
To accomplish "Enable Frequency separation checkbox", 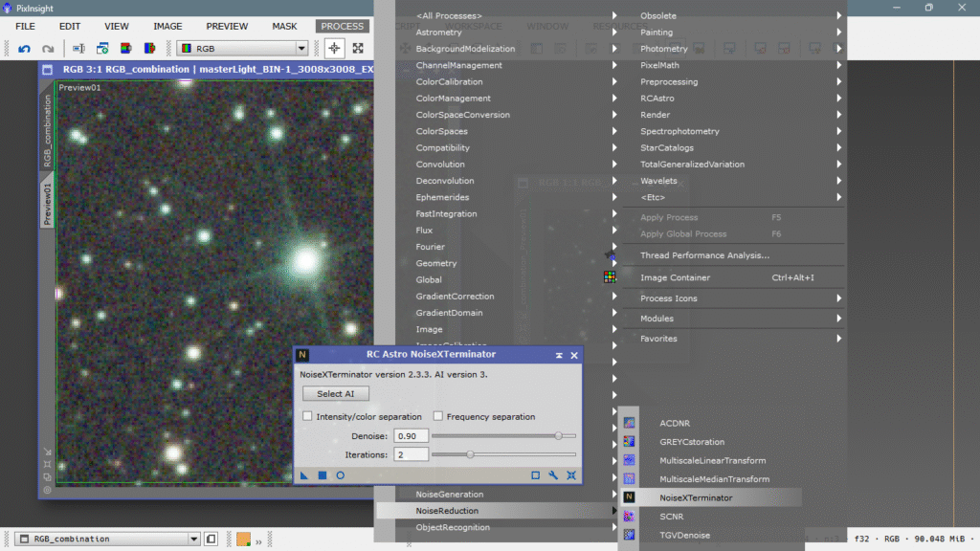I will pos(438,416).
